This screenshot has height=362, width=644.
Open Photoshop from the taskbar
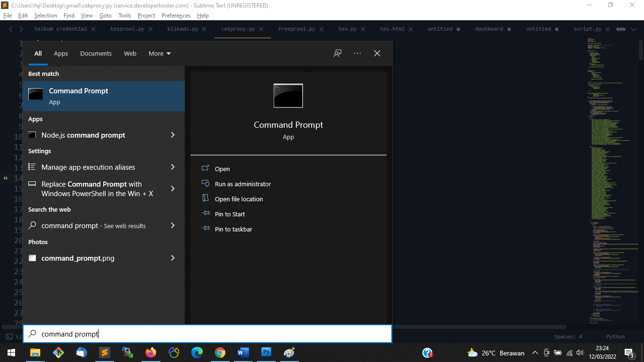pyautogui.click(x=266, y=353)
